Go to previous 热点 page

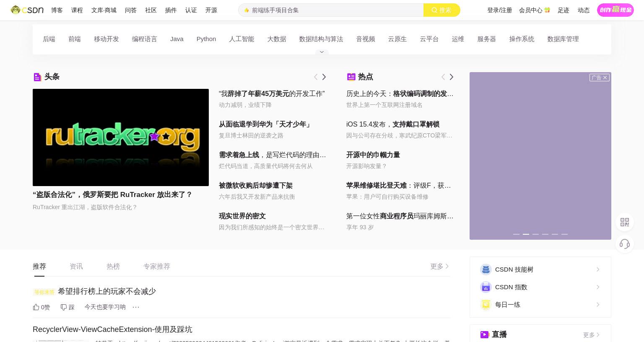pos(443,77)
